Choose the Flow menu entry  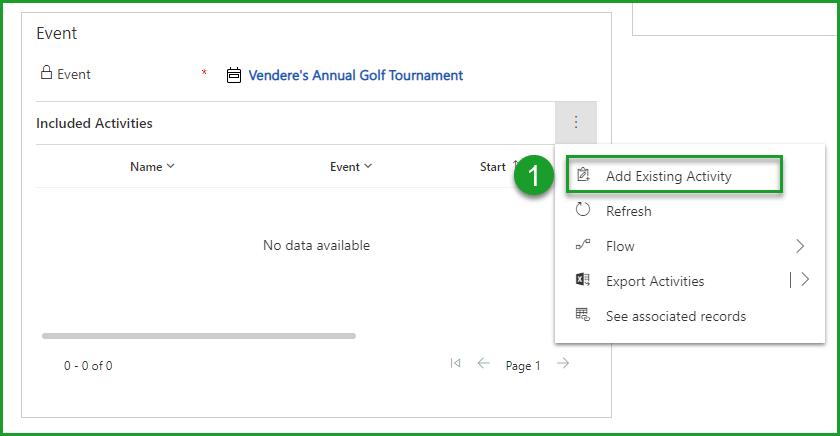click(x=620, y=246)
